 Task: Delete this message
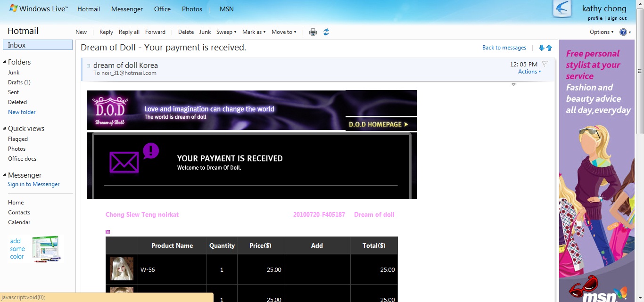tap(186, 32)
